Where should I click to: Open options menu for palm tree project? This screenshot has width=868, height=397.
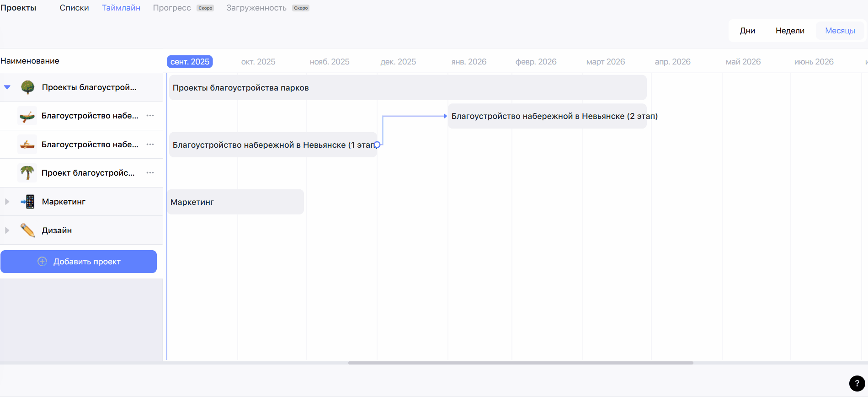point(150,173)
